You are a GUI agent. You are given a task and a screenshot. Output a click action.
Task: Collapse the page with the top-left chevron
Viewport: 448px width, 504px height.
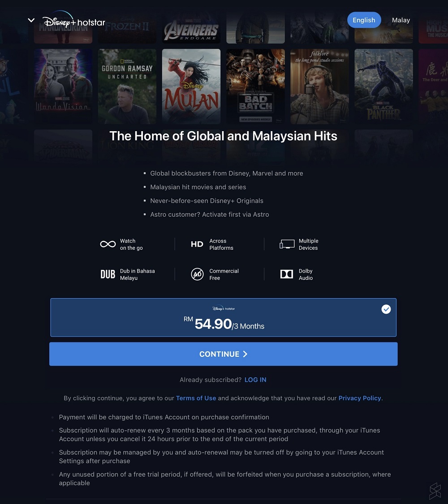pyautogui.click(x=31, y=20)
